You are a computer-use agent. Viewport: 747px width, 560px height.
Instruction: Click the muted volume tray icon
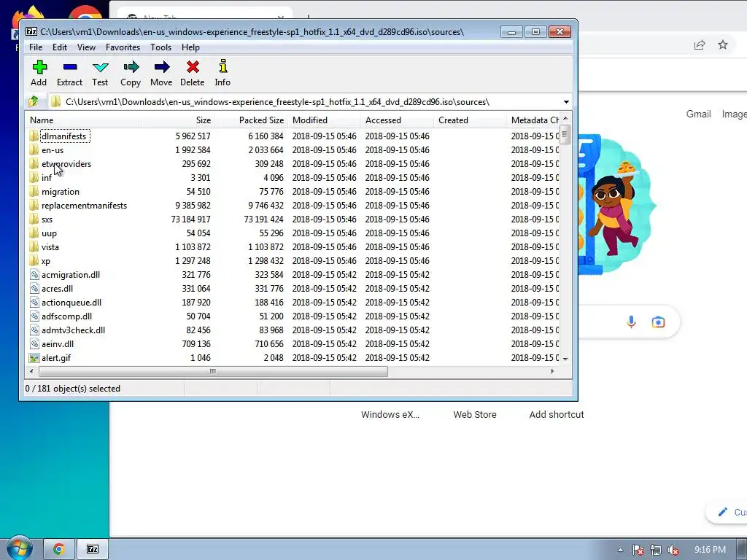pos(673,550)
